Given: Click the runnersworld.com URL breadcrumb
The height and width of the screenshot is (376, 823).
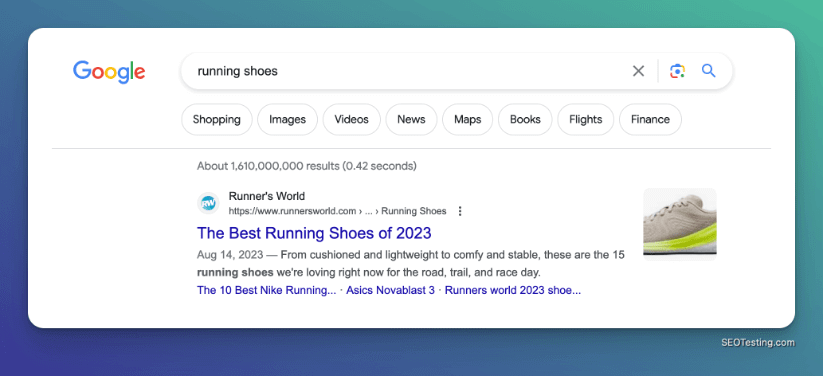Looking at the screenshot, I should tap(337, 211).
